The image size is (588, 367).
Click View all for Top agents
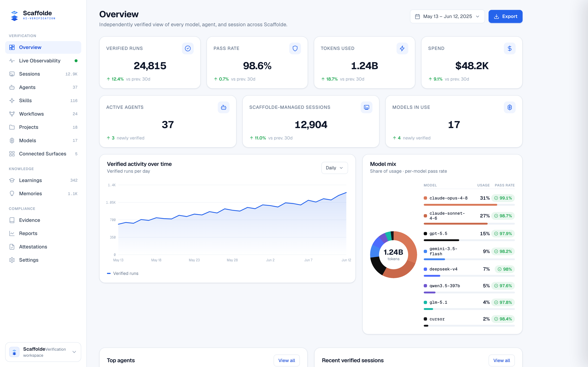coord(286,360)
